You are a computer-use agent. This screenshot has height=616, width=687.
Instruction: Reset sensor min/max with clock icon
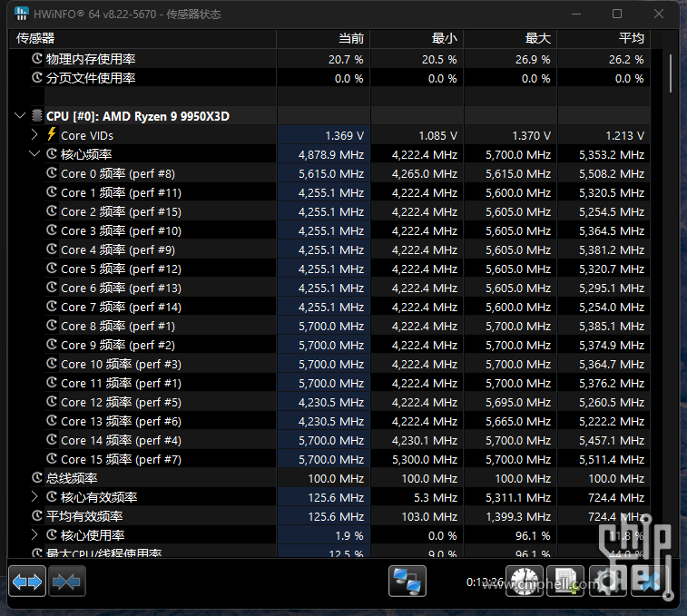(525, 582)
